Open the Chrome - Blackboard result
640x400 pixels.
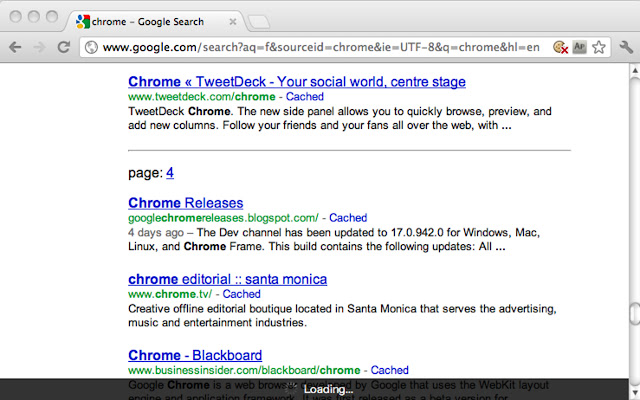pyautogui.click(x=195, y=355)
